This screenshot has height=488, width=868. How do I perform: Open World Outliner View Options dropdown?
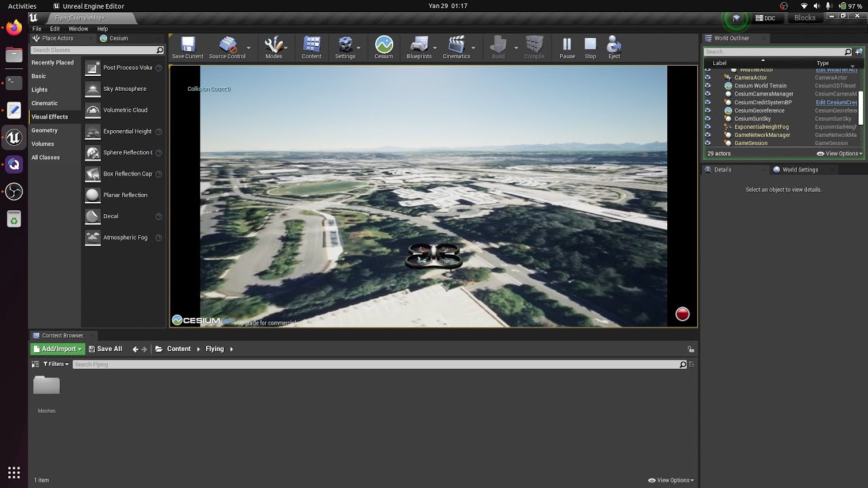[x=840, y=154]
